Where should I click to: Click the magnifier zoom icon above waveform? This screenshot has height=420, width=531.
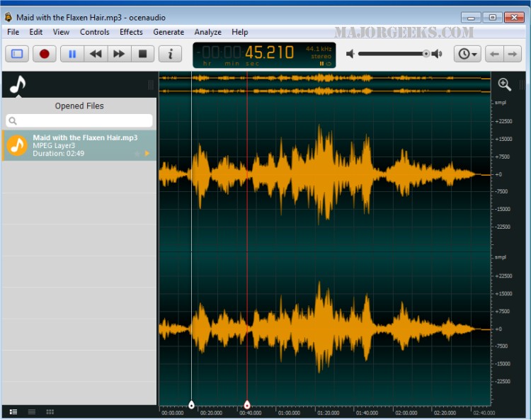(x=505, y=84)
